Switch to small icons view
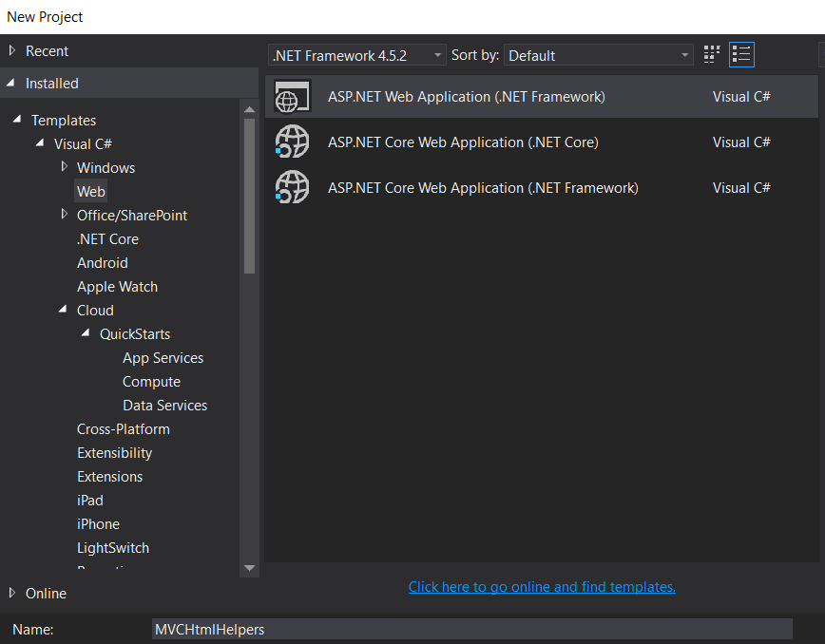This screenshot has height=644, width=825. pyautogui.click(x=712, y=55)
